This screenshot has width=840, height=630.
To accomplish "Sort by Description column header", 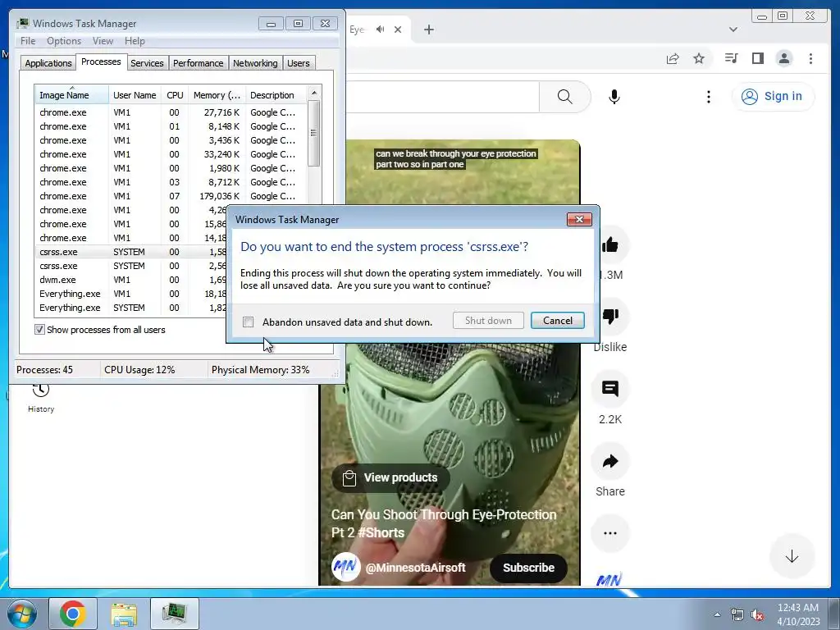I will click(x=276, y=95).
